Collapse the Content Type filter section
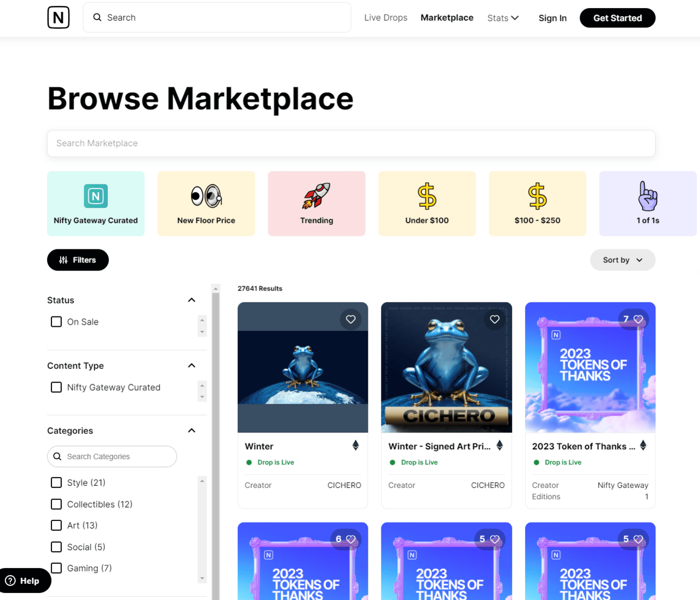The height and width of the screenshot is (600, 700). 192,366
